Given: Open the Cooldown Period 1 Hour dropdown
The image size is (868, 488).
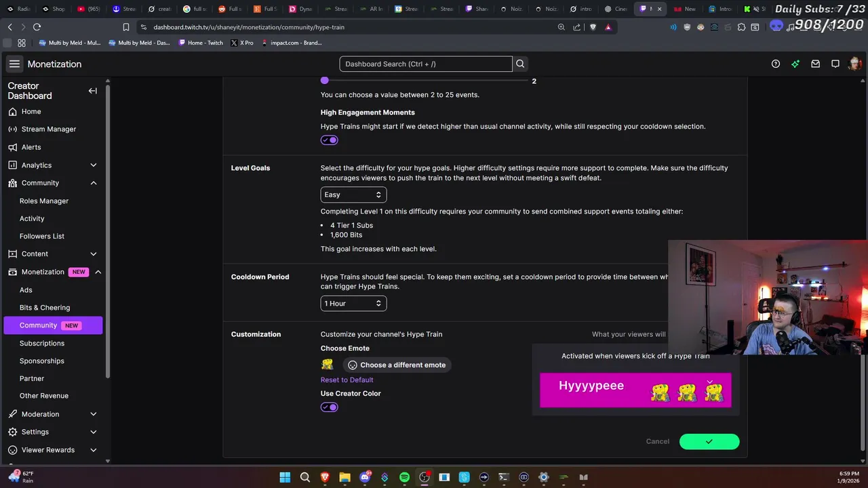Looking at the screenshot, I should pos(353,303).
